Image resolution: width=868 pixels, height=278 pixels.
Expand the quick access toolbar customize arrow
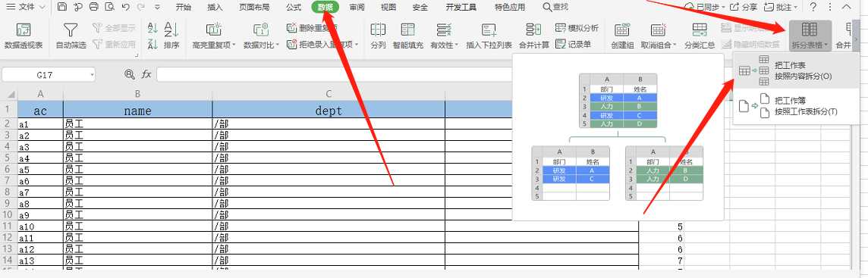tap(158, 7)
